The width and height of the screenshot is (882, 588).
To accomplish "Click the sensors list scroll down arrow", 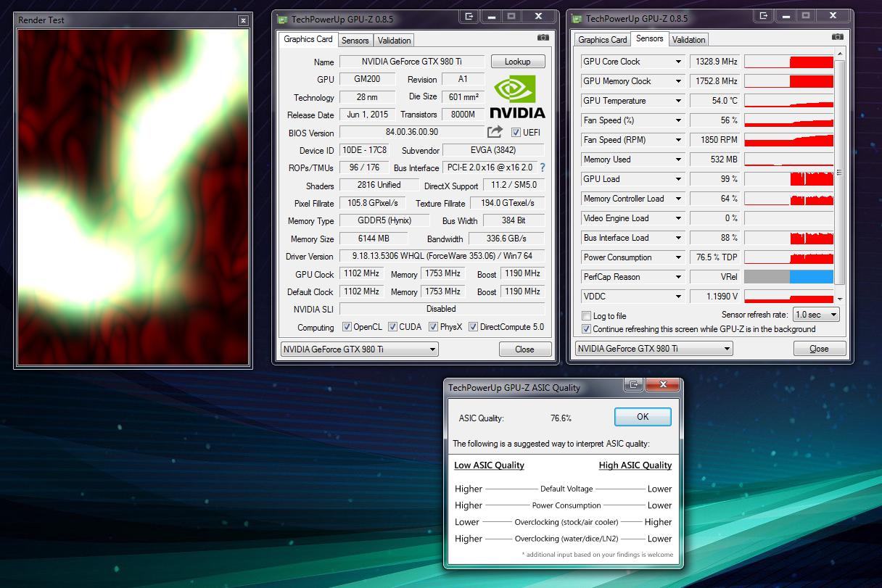I will point(840,299).
